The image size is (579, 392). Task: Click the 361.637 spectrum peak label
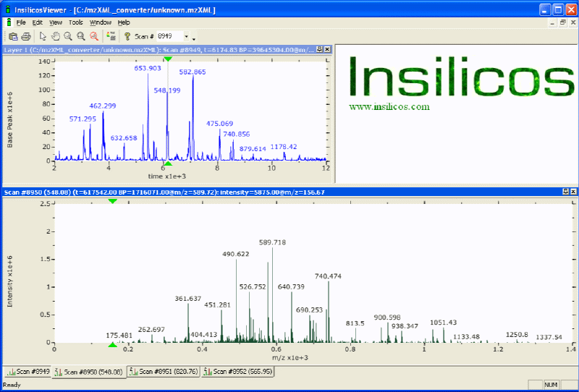pos(188,299)
